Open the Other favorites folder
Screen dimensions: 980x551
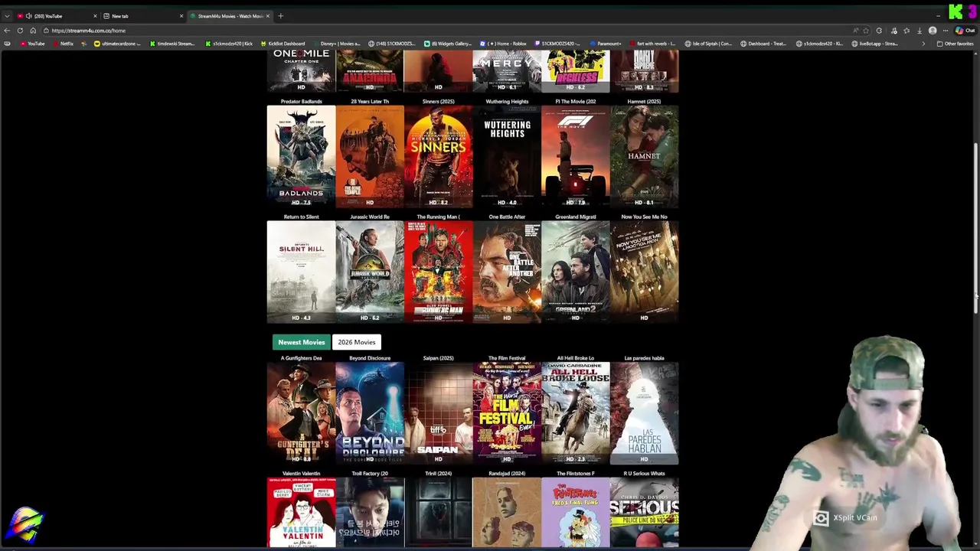tap(955, 44)
